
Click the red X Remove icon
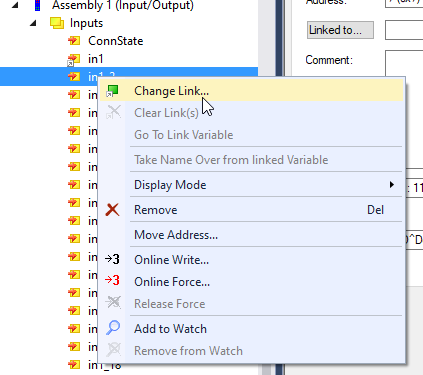[x=112, y=210]
